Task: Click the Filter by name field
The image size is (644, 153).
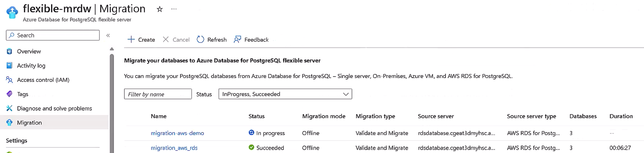Action: tap(158, 94)
